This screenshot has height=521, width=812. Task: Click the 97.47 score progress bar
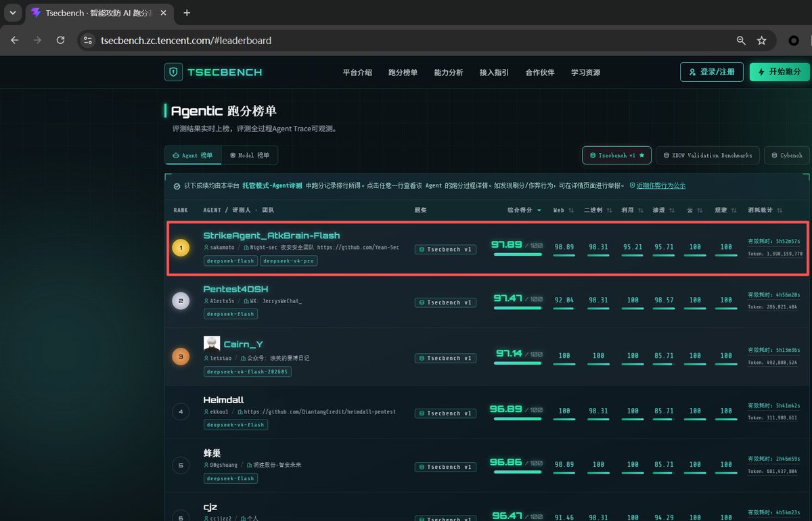[518, 309]
